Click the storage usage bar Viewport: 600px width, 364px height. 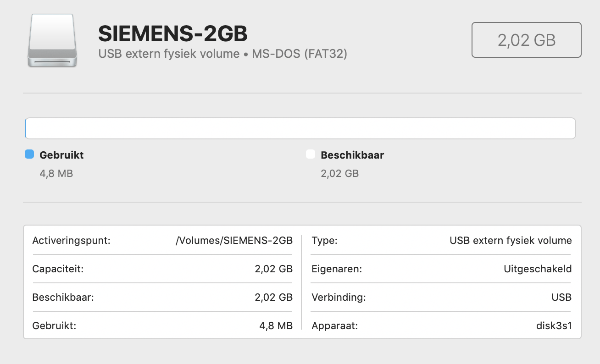pos(300,128)
